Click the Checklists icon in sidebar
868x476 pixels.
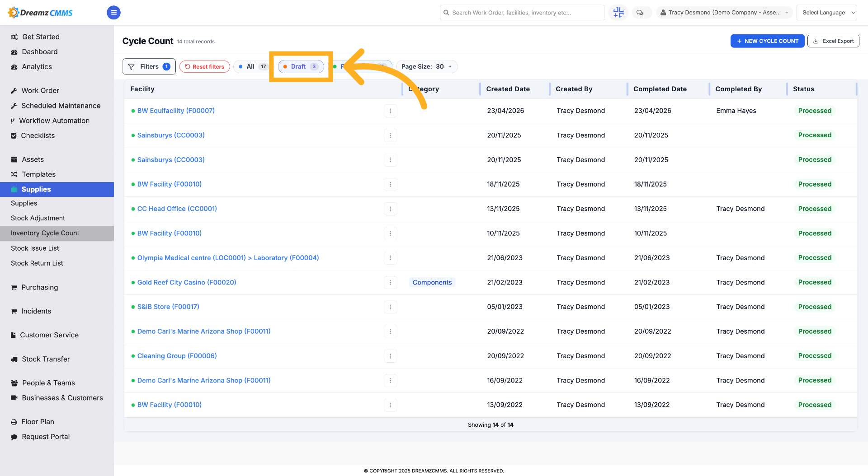14,135
